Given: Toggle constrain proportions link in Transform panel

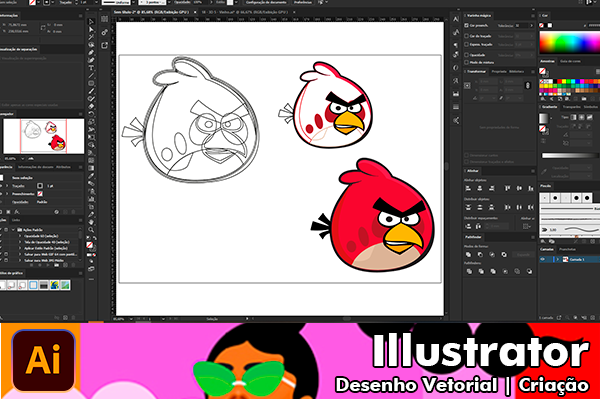Looking at the screenshot, I should click(528, 85).
